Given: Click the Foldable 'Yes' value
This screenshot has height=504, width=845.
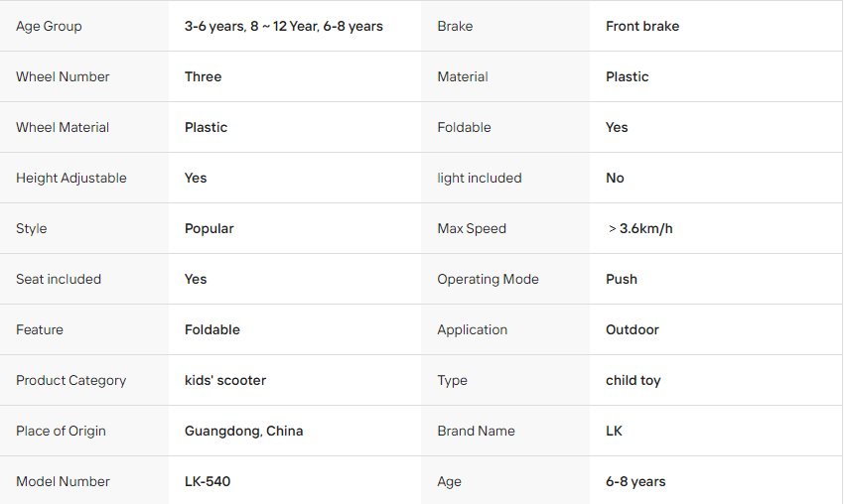Looking at the screenshot, I should tap(617, 127).
